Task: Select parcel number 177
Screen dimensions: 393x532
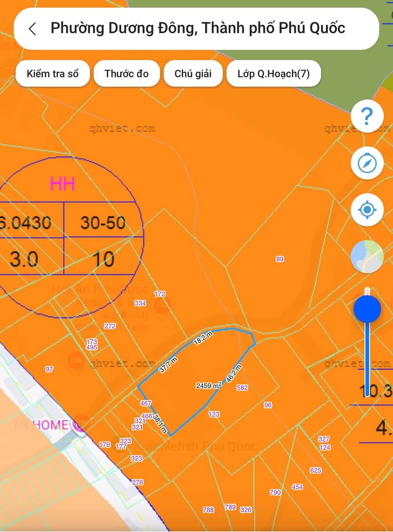Action: [x=121, y=446]
